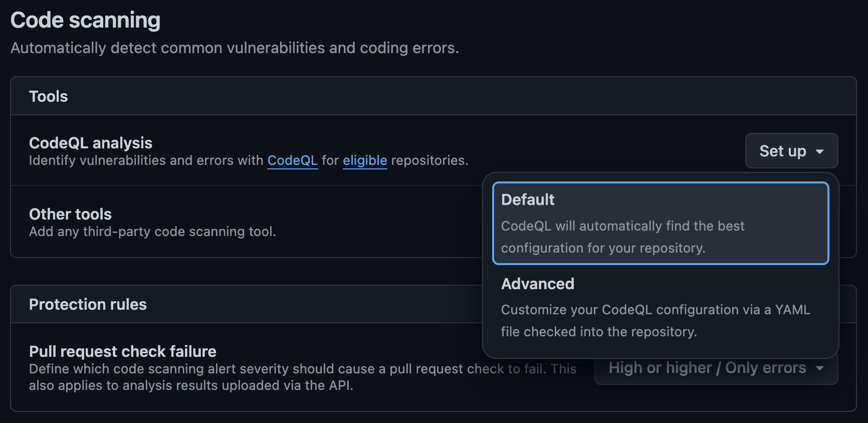Image resolution: width=868 pixels, height=423 pixels.
Task: Click the Code scanning page title
Action: tap(86, 20)
